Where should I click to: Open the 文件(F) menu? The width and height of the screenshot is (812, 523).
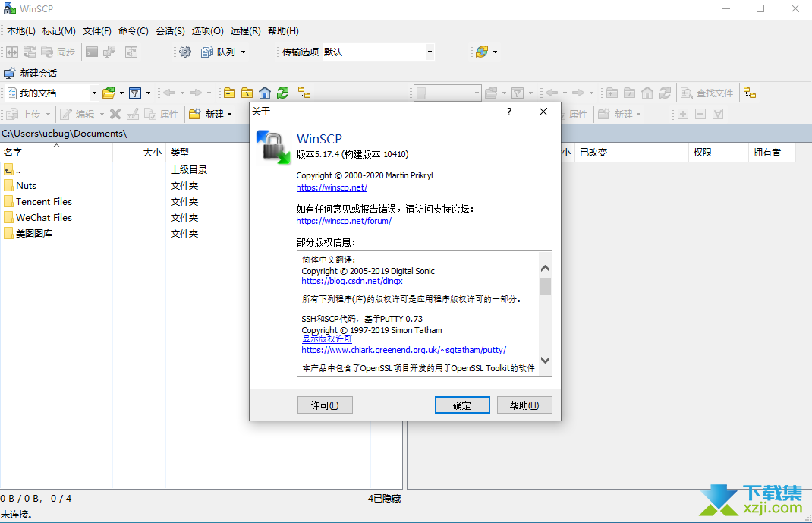(97, 31)
